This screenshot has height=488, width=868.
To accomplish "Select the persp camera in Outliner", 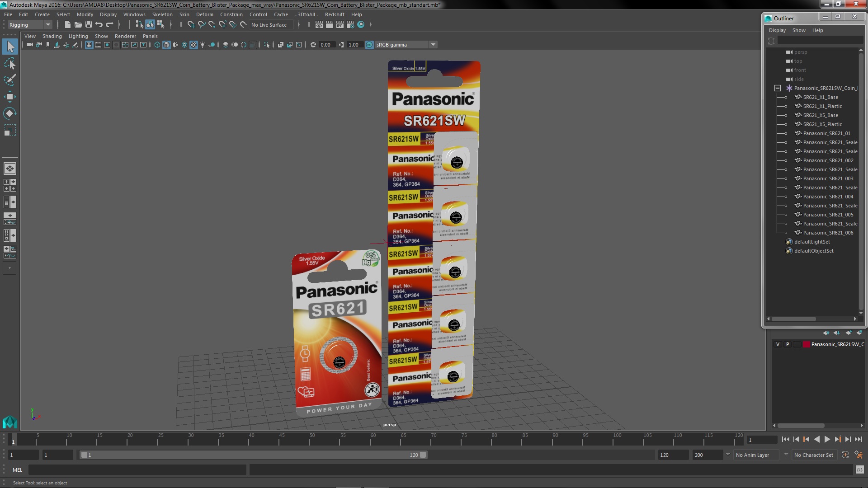I will (800, 52).
